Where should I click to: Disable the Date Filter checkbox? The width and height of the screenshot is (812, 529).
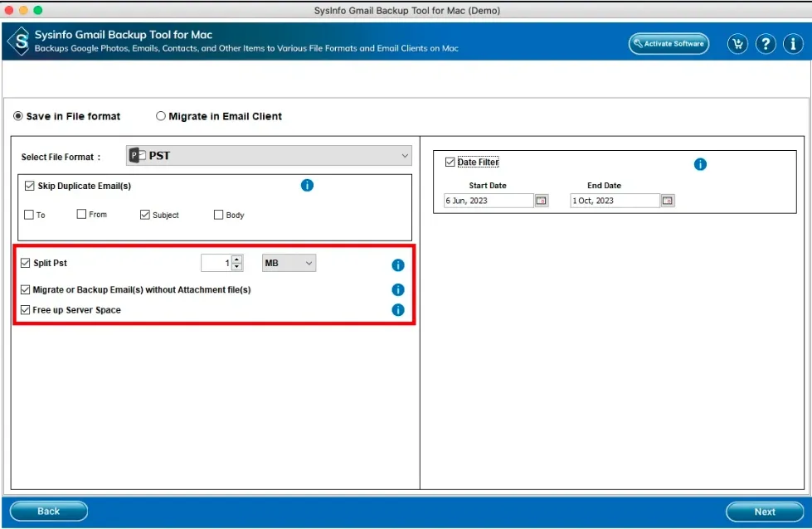pyautogui.click(x=450, y=163)
